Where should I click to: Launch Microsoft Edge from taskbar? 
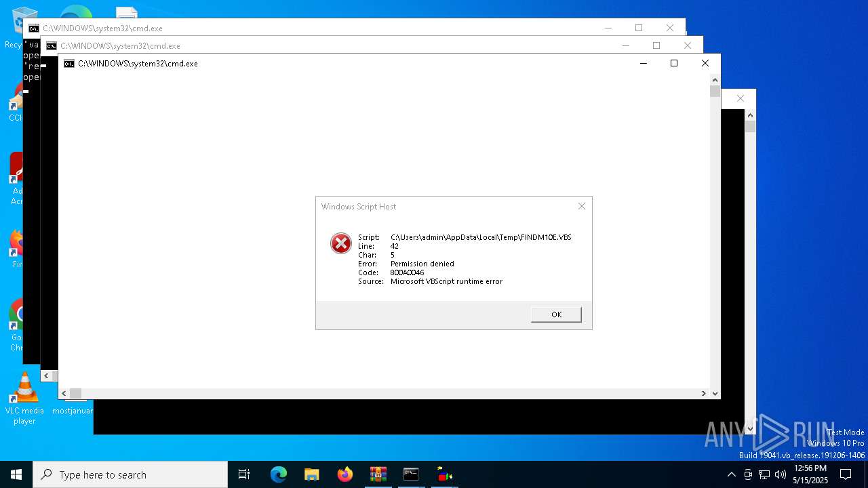(x=279, y=474)
